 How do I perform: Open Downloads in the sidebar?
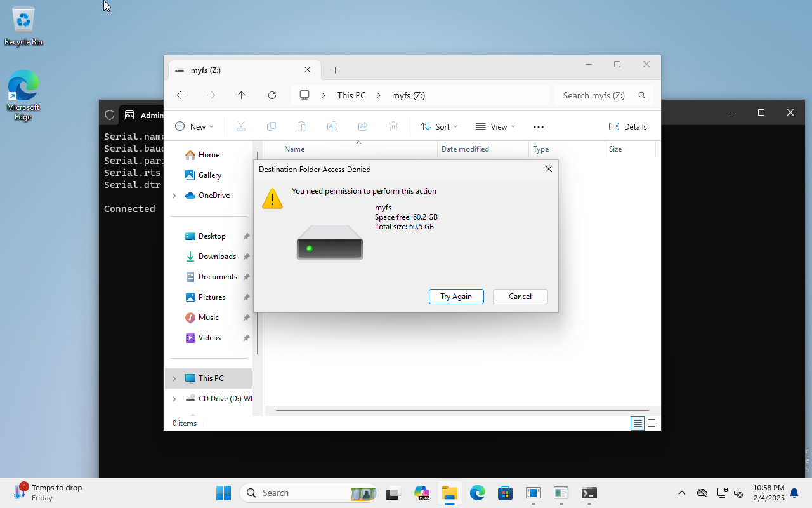click(x=217, y=257)
